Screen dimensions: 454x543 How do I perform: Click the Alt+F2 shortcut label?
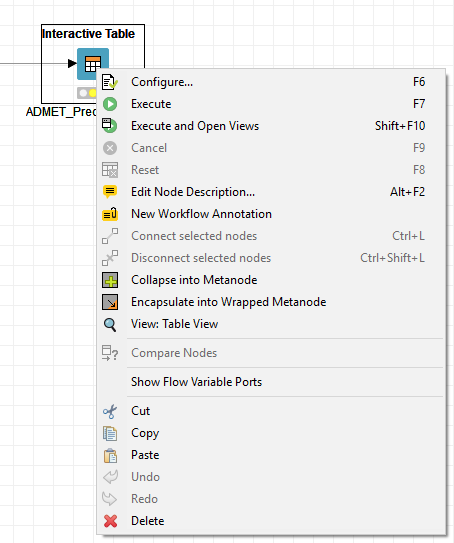click(x=408, y=192)
